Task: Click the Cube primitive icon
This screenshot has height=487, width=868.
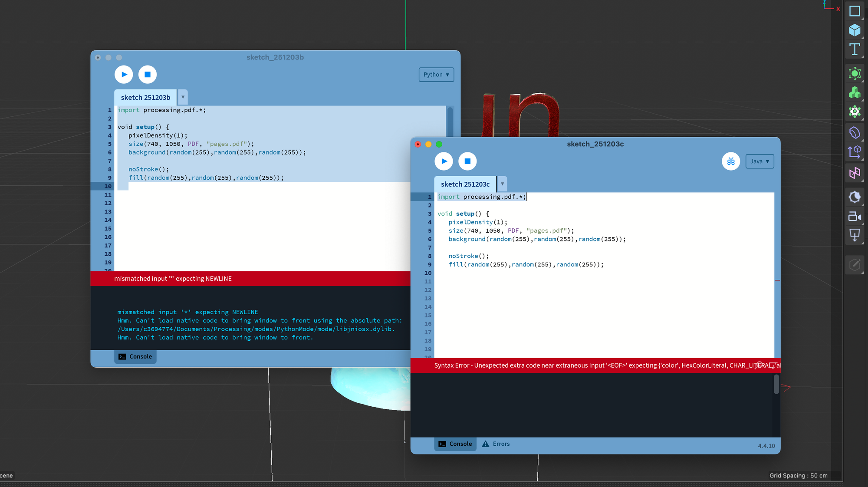Action: [855, 30]
